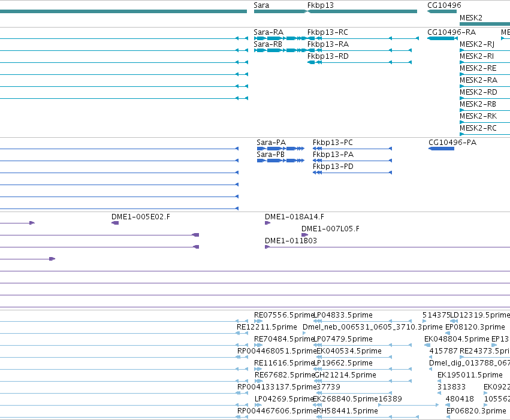
Task: Select the CG10496 gene feature
Action: [x=442, y=11]
